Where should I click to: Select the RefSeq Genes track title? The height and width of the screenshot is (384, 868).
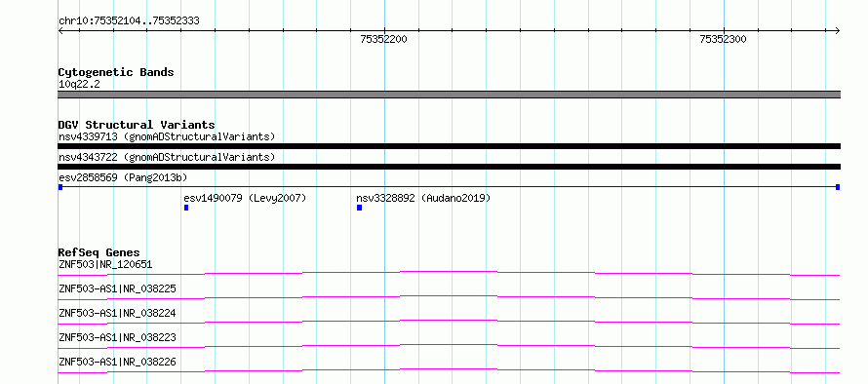(99, 252)
